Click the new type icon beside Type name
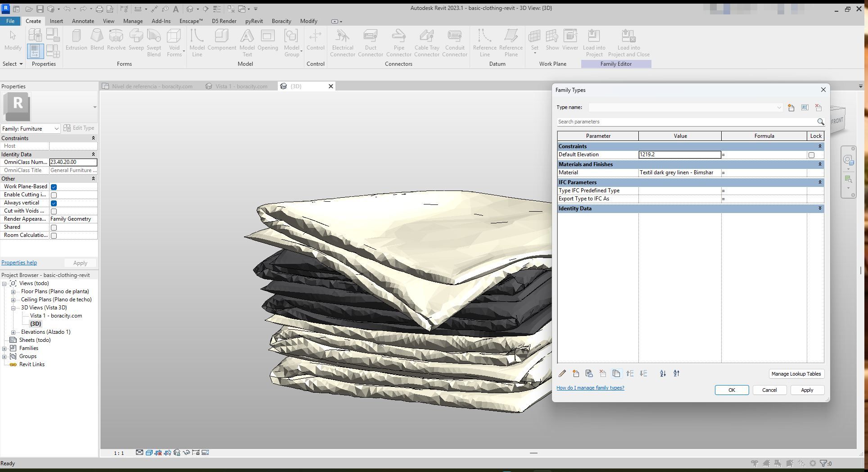The height and width of the screenshot is (472, 868). [x=791, y=108]
